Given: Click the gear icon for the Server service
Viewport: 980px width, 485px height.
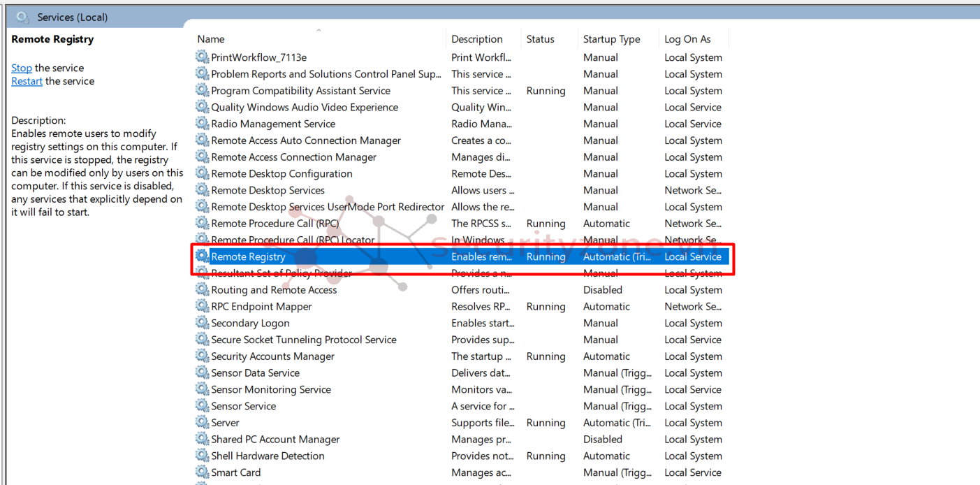Looking at the screenshot, I should [x=203, y=422].
